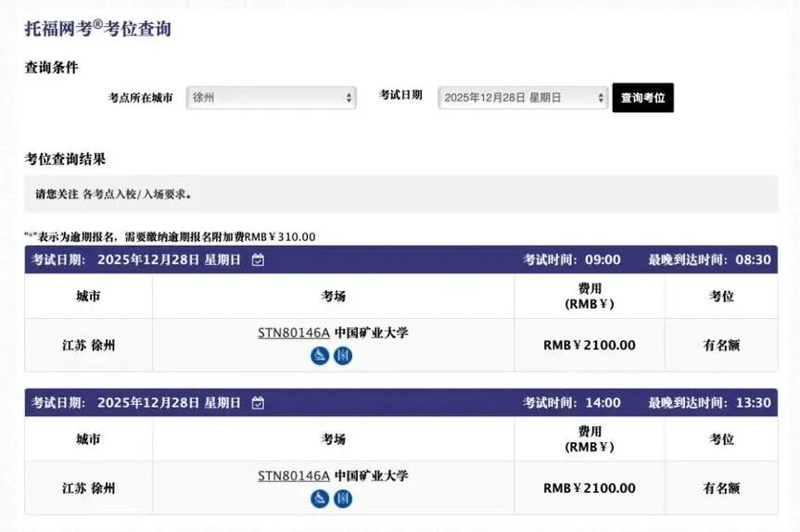Open the STN80146A link in the 14:00 session
The height and width of the screenshot is (532, 800).
293,476
